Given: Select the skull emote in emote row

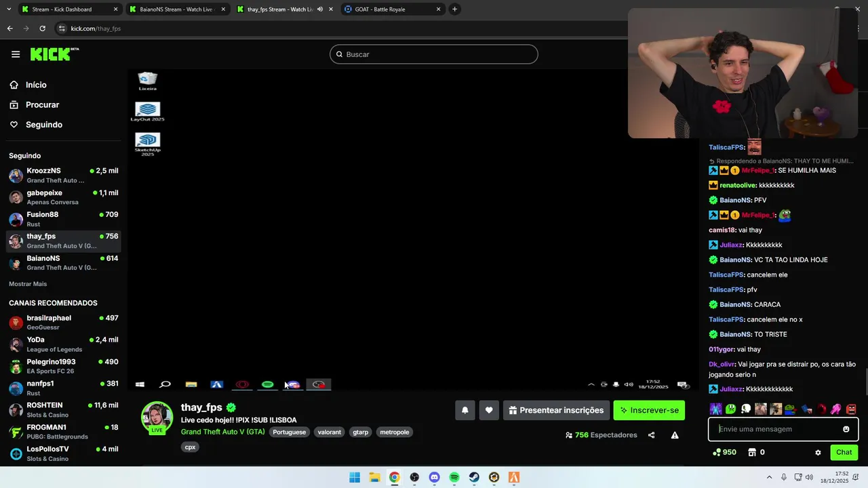Looking at the screenshot, I should [x=746, y=409].
